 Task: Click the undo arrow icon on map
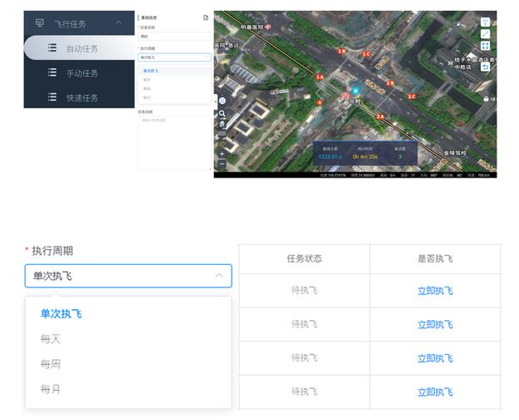point(485,67)
